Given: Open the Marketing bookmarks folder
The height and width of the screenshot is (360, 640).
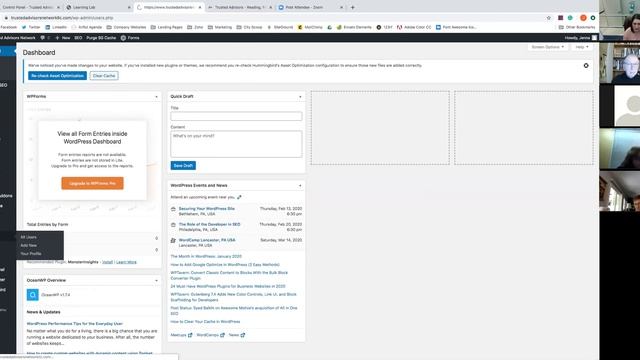Looking at the screenshot, I should point(220,27).
